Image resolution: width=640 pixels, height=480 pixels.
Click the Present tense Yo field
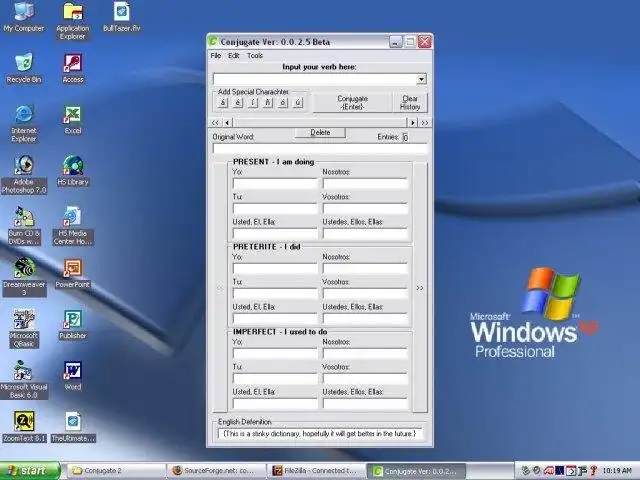coord(275,183)
